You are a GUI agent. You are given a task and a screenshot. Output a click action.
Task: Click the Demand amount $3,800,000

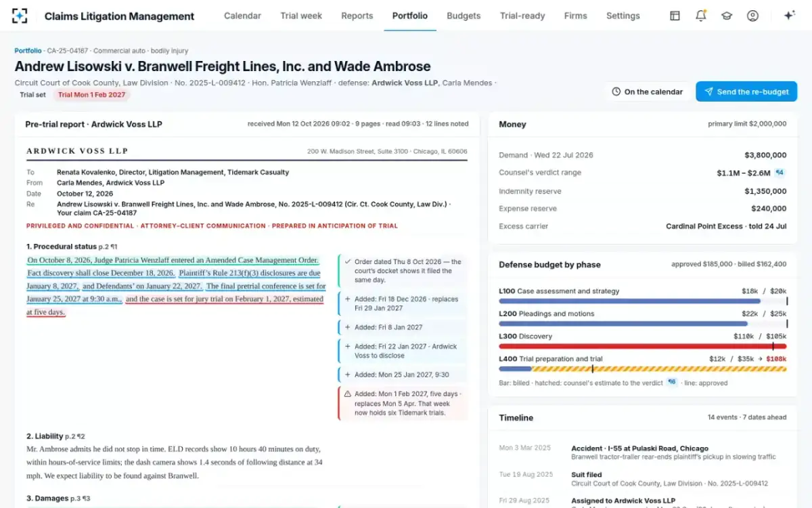765,155
